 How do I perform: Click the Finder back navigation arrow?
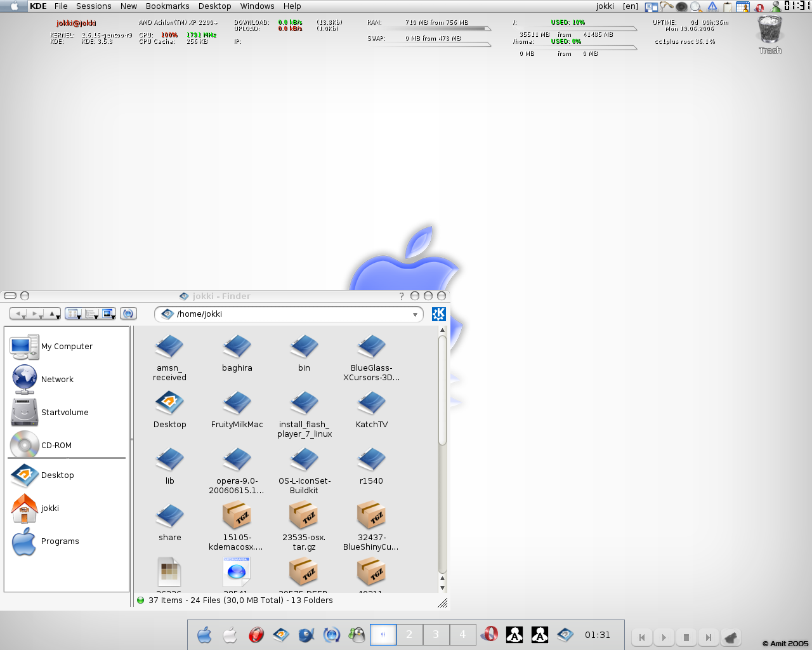click(x=19, y=314)
